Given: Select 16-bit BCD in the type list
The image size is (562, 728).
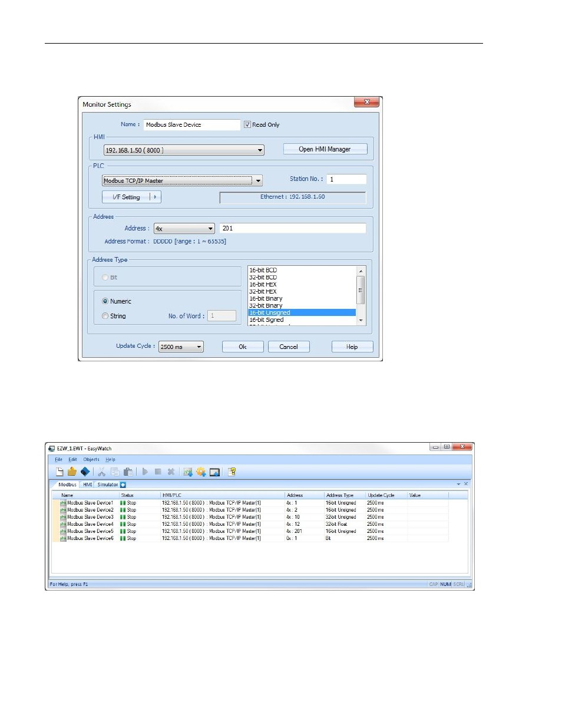Looking at the screenshot, I should (x=302, y=270).
